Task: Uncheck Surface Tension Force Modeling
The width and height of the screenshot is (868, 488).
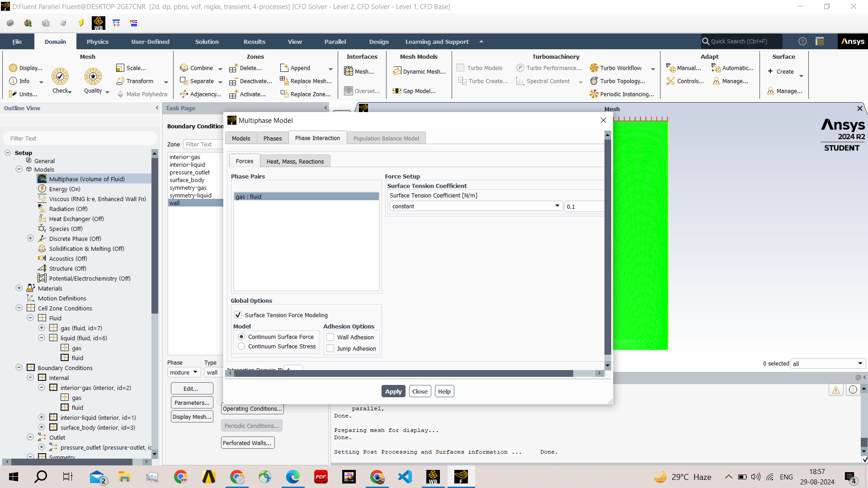Action: coord(238,315)
